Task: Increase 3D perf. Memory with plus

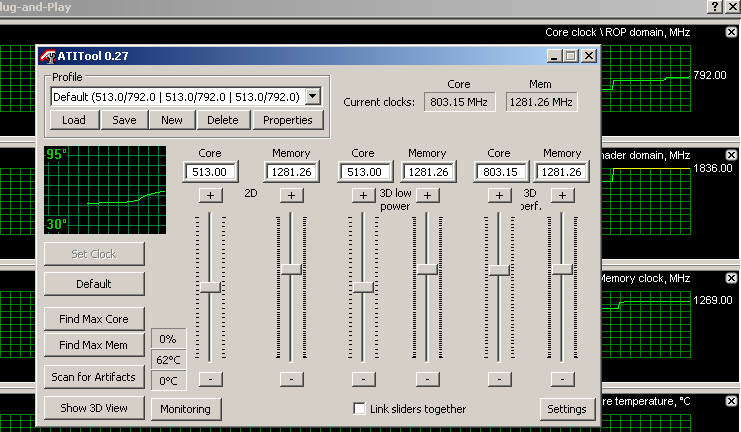Action: coord(562,195)
